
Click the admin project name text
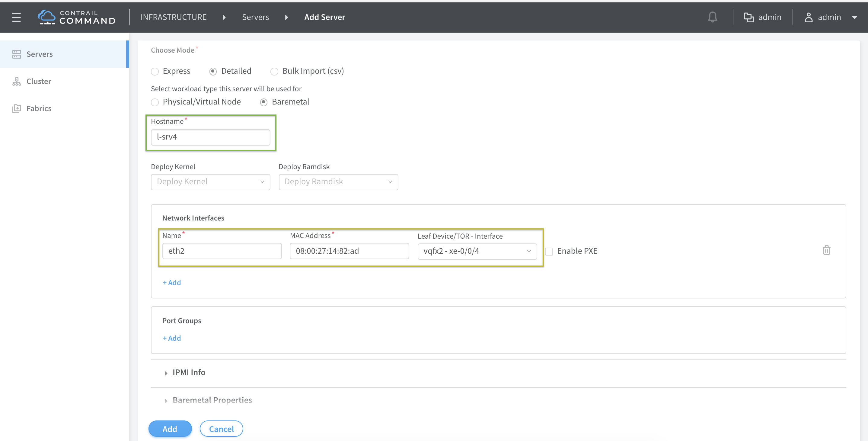770,17
